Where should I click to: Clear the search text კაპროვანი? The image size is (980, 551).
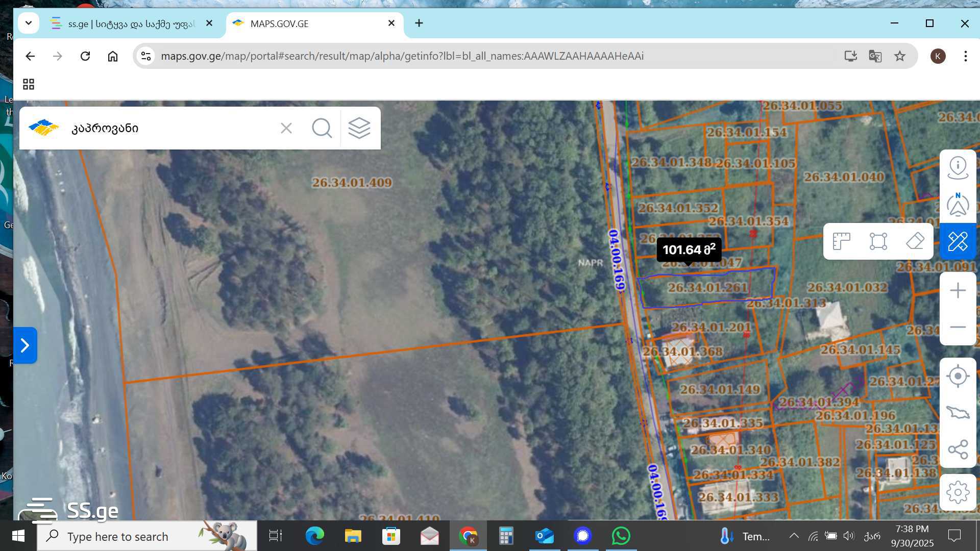pos(286,128)
